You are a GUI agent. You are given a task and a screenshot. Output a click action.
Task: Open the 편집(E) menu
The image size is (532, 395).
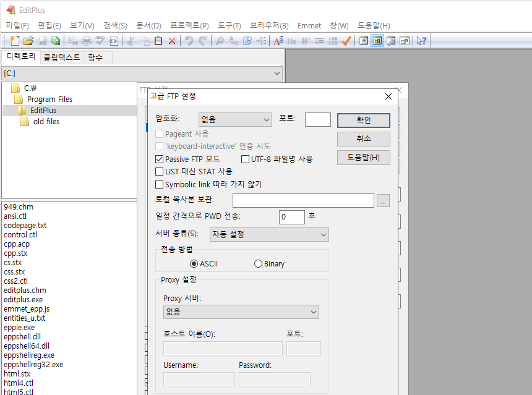coord(49,26)
